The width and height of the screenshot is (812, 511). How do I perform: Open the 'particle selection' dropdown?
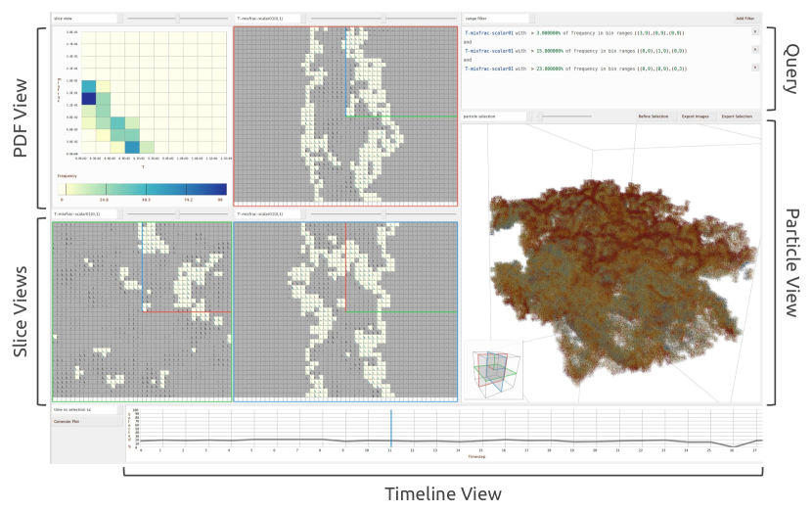coord(494,116)
